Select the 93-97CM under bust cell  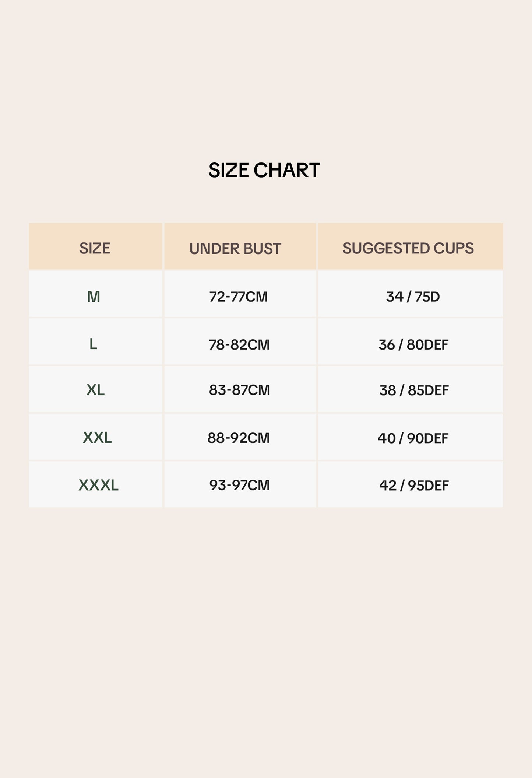(239, 485)
